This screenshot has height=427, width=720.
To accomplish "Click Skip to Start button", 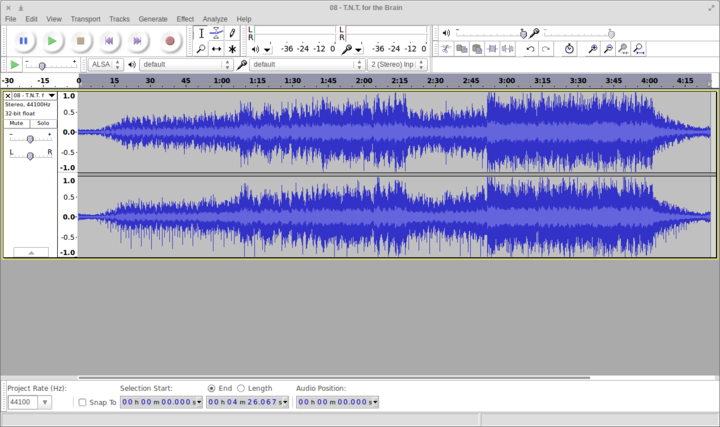I will (x=110, y=41).
